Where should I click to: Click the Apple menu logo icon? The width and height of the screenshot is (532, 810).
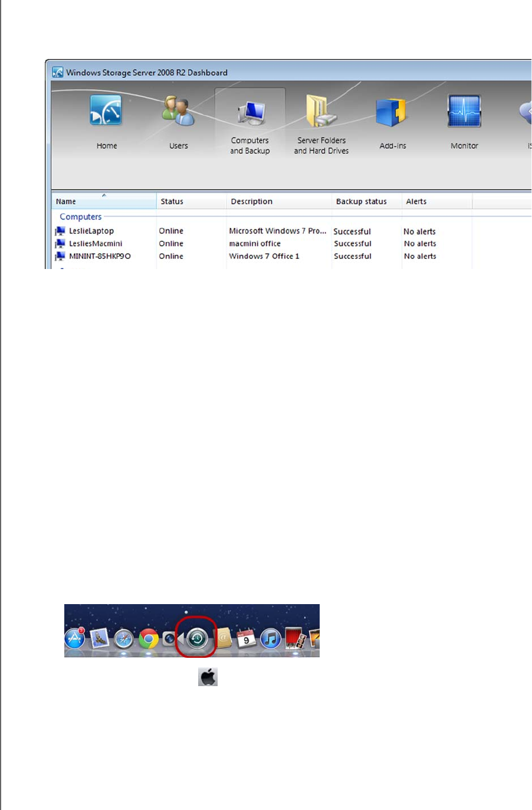(208, 677)
